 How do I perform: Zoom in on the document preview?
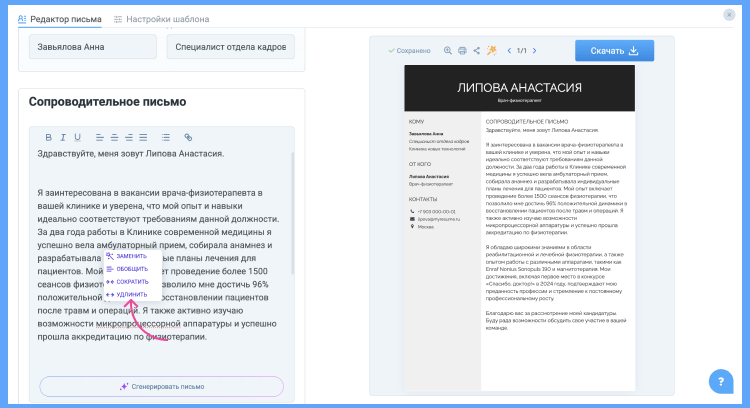coord(448,50)
